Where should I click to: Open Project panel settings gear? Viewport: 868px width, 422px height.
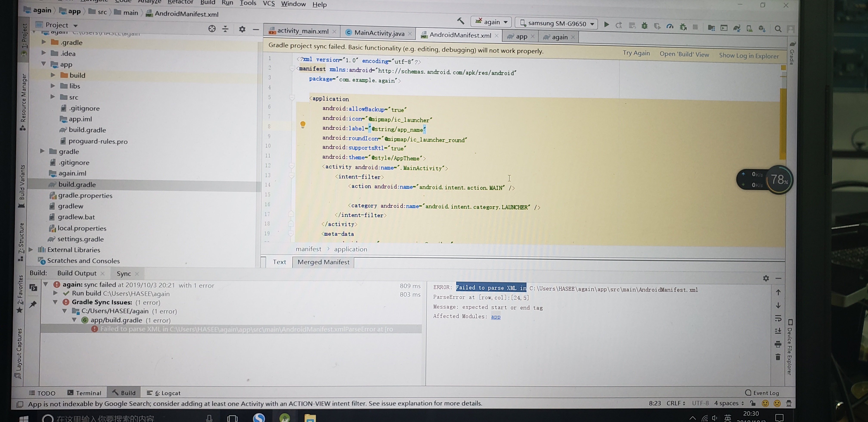[242, 29]
